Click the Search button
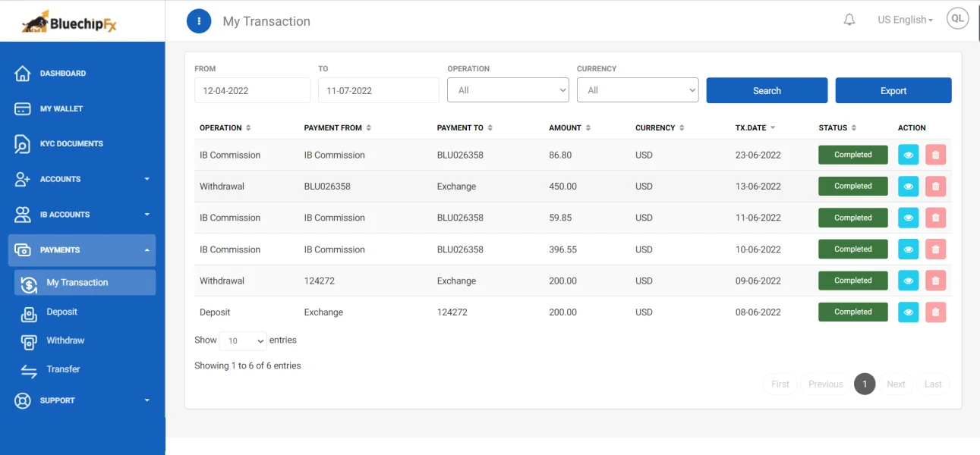The image size is (980, 455). (767, 90)
